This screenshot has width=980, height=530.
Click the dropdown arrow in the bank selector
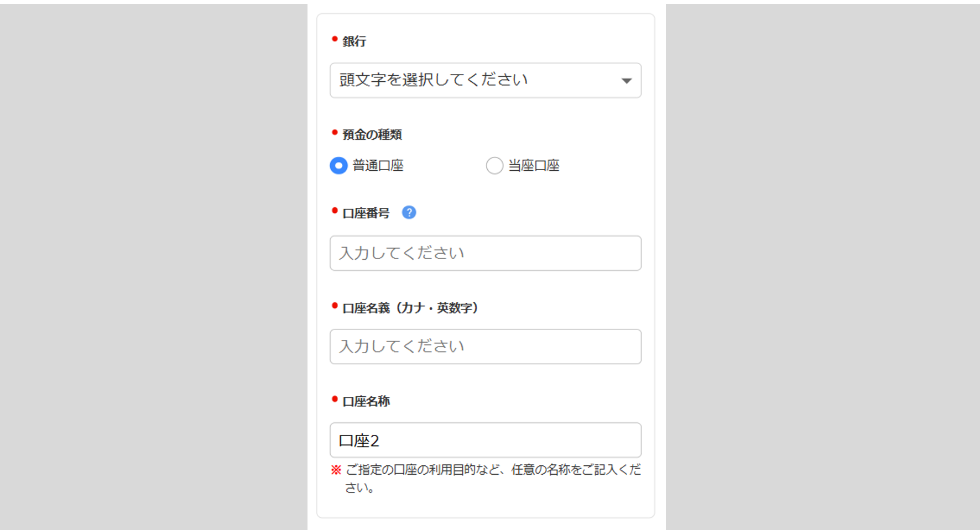click(x=626, y=81)
